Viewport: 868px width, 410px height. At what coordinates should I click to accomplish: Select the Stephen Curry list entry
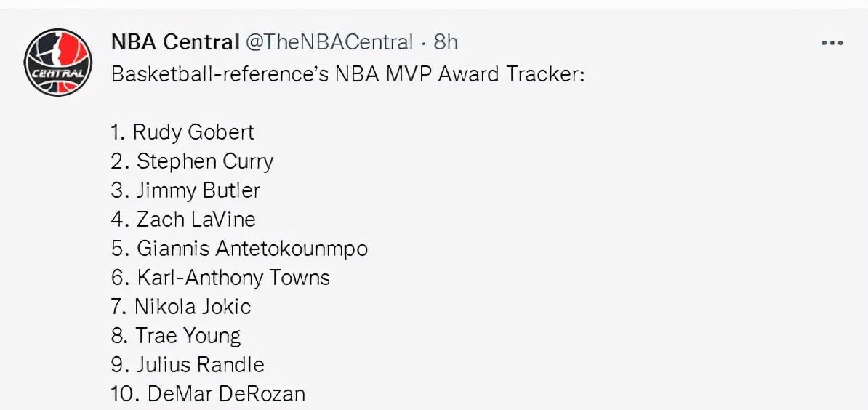(x=192, y=161)
